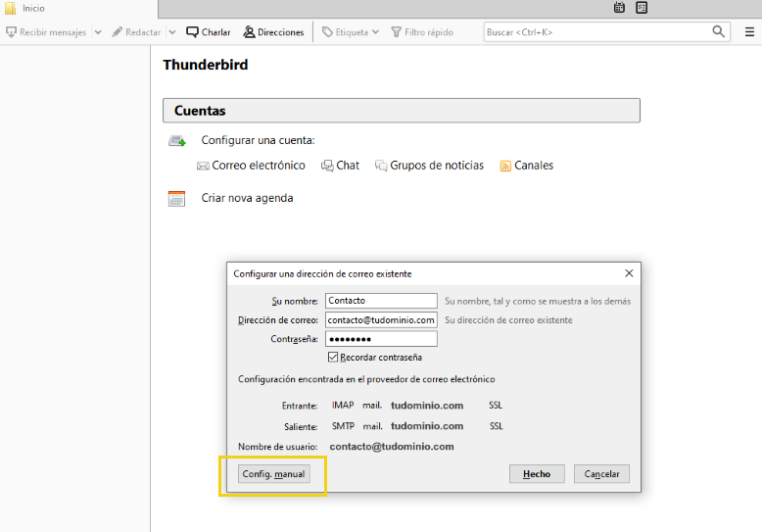Click the Criar nova agenda calendar icon
The image size is (762, 532).
click(x=176, y=199)
